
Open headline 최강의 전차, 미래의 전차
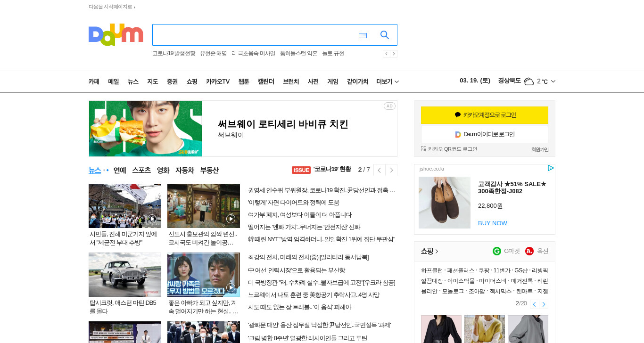(x=308, y=257)
